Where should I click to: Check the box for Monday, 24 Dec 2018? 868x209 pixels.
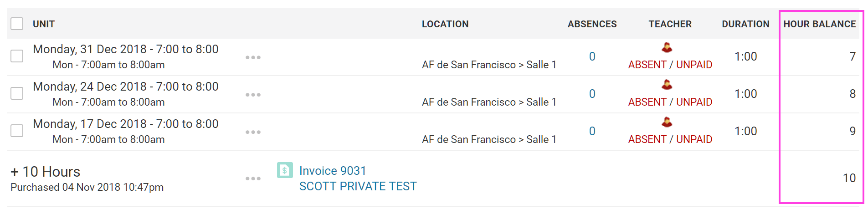tap(17, 93)
